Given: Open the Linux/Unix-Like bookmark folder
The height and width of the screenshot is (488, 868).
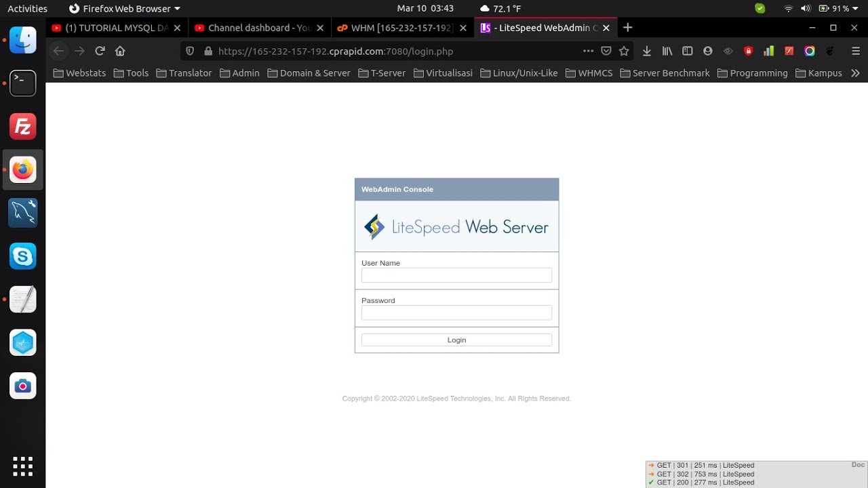Looking at the screenshot, I should (518, 73).
